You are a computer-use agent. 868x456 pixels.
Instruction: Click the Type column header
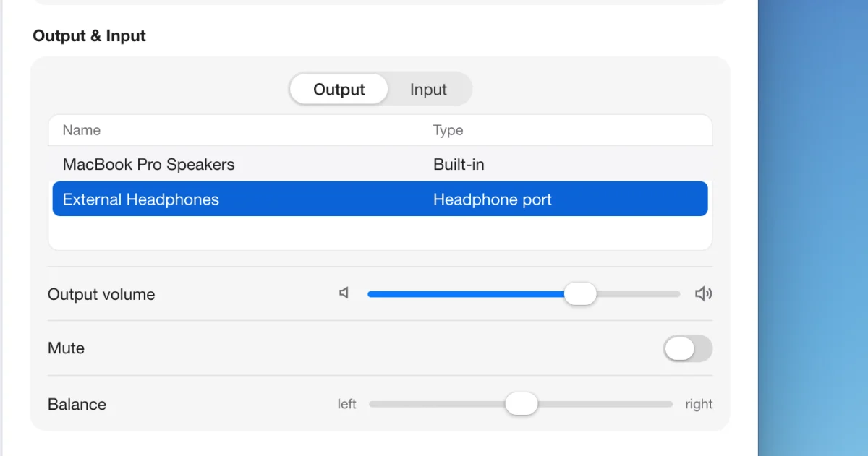coord(448,130)
